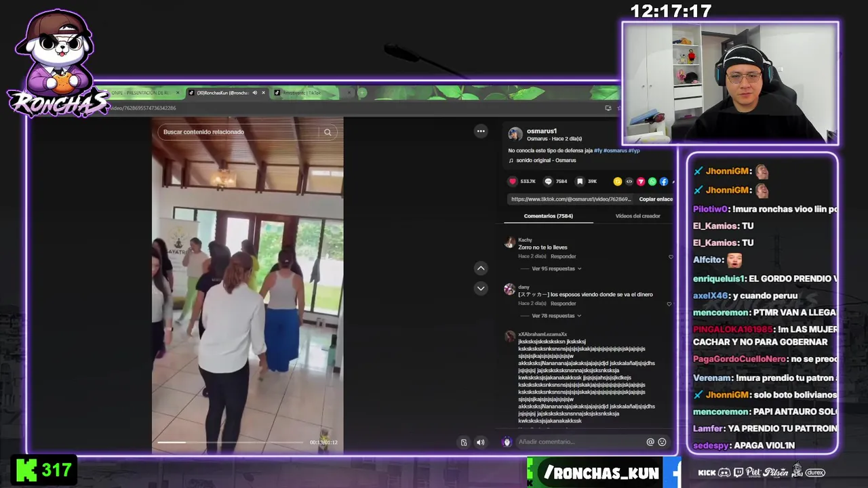The width and height of the screenshot is (868, 488).
Task: Click the TikTok video URL field
Action: coord(571,199)
